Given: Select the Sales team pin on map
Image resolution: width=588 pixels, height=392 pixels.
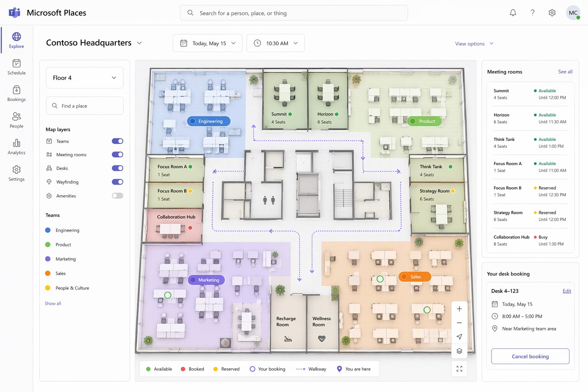Looking at the screenshot, I should (x=415, y=277).
